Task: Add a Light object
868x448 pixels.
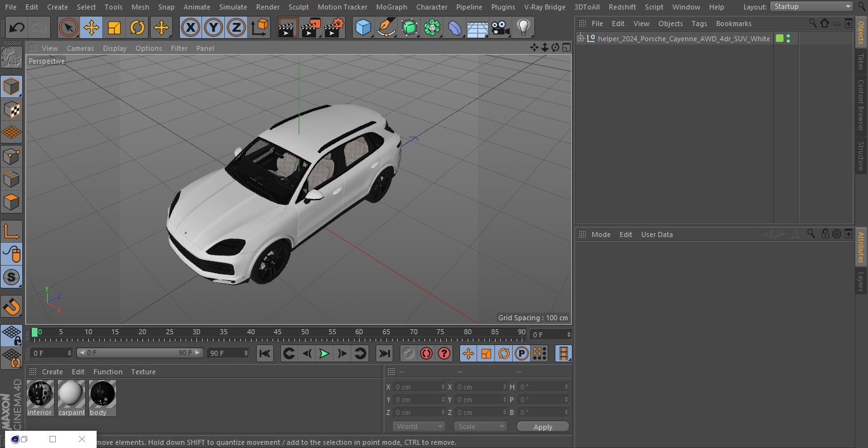Action: pyautogui.click(x=524, y=28)
